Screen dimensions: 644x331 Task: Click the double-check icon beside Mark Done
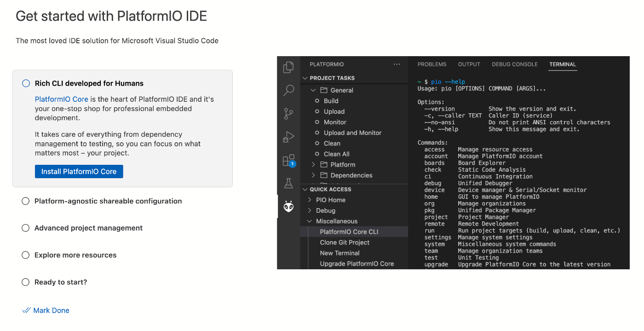26,310
